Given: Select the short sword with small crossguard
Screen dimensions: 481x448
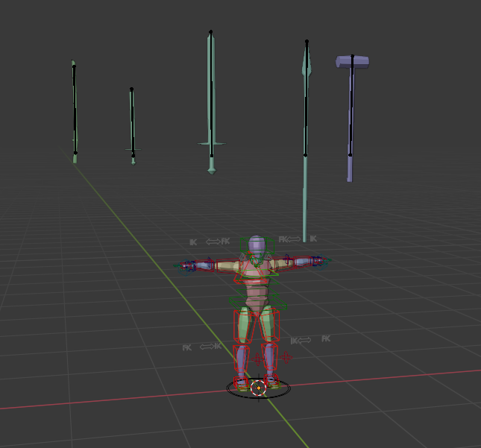Looking at the screenshot, I should [x=133, y=126].
